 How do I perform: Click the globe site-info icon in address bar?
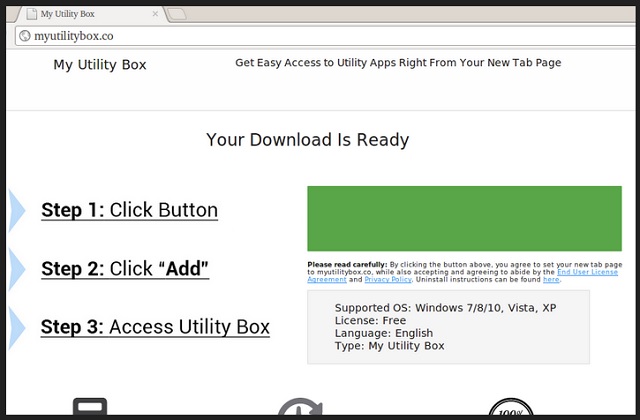point(25,36)
